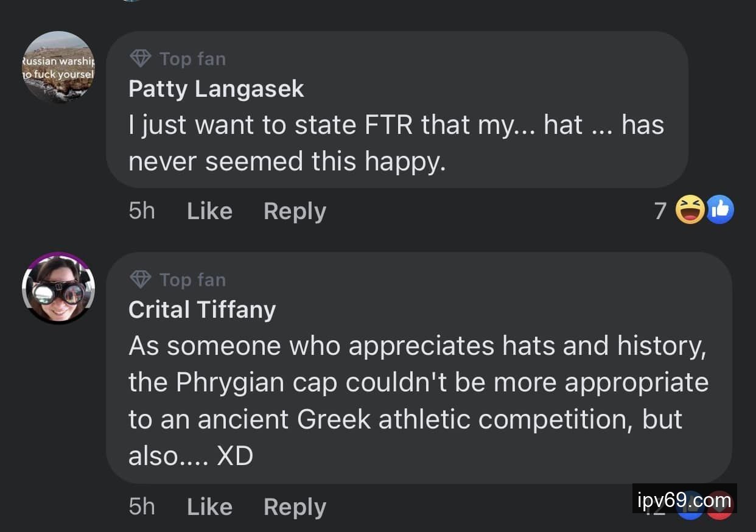Click the Top fan label on Crital's comment
Viewport: 756px width, 532px height.
pyautogui.click(x=192, y=280)
